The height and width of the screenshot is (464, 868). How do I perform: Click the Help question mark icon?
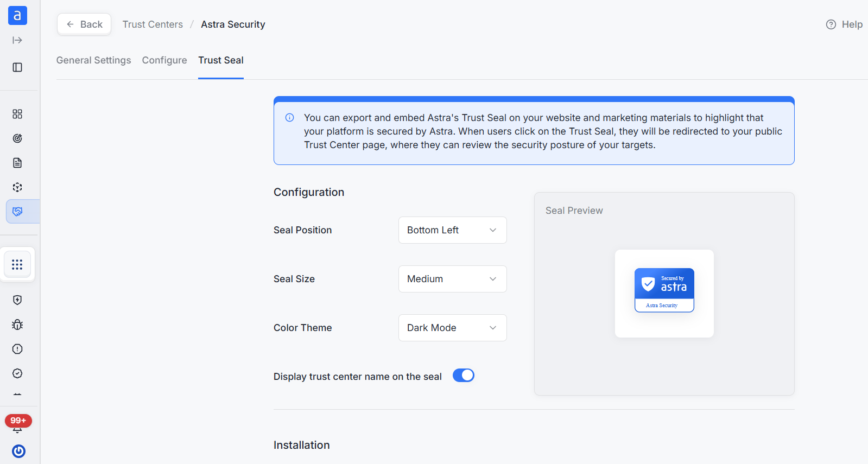tap(831, 24)
